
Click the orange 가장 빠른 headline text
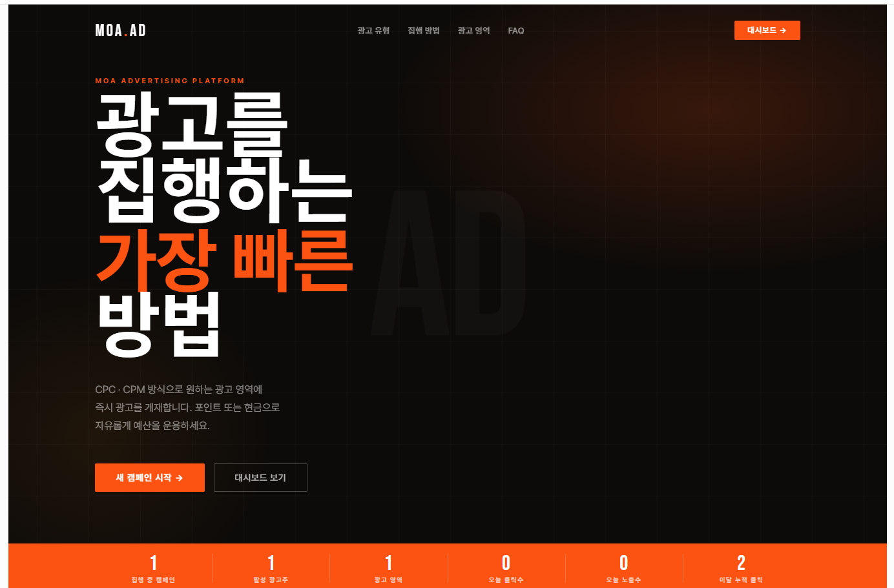(x=224, y=260)
